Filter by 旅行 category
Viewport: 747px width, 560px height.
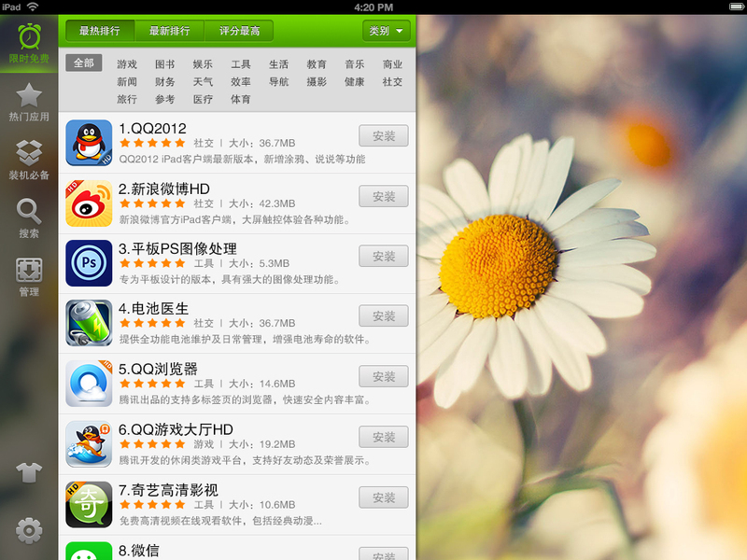pos(127,99)
